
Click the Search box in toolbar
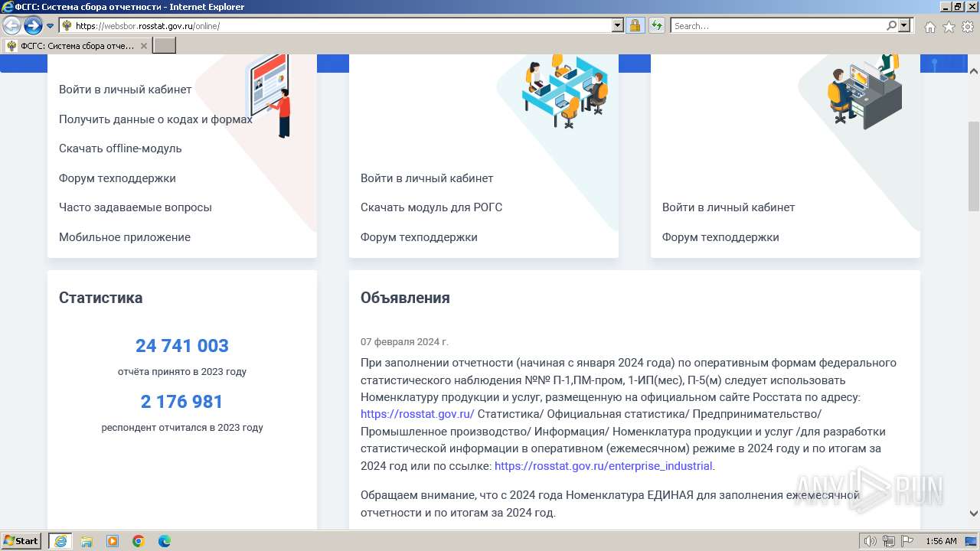(777, 26)
